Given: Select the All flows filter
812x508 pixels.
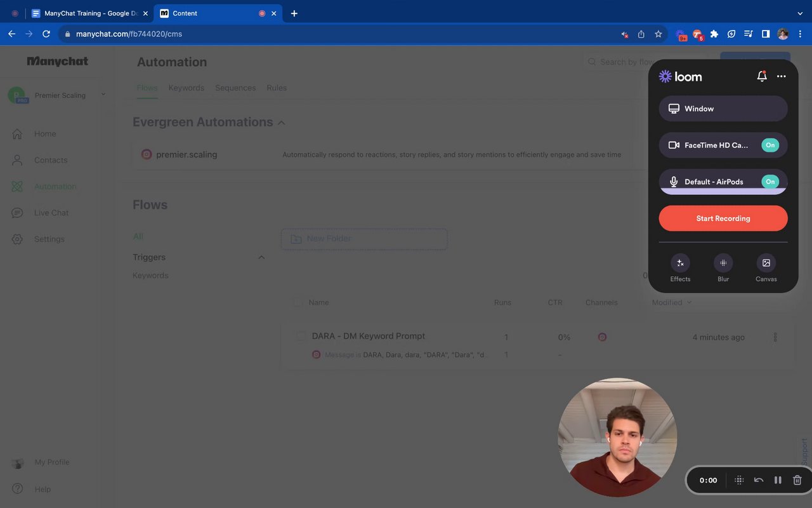Looking at the screenshot, I should (138, 236).
